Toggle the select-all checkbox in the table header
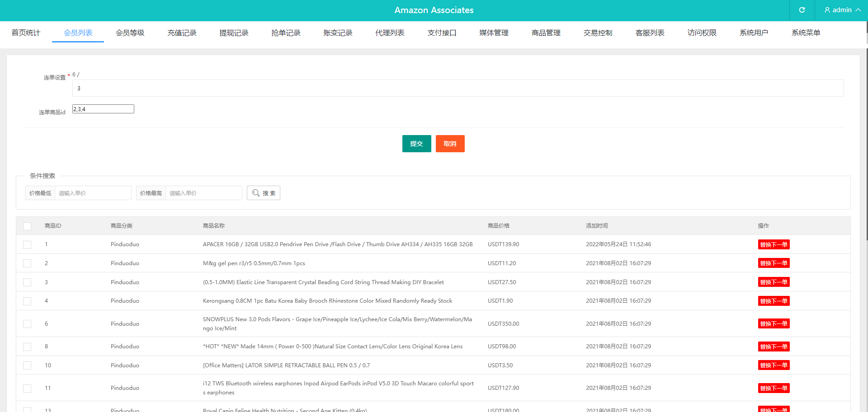The width and height of the screenshot is (868, 412). click(x=27, y=226)
